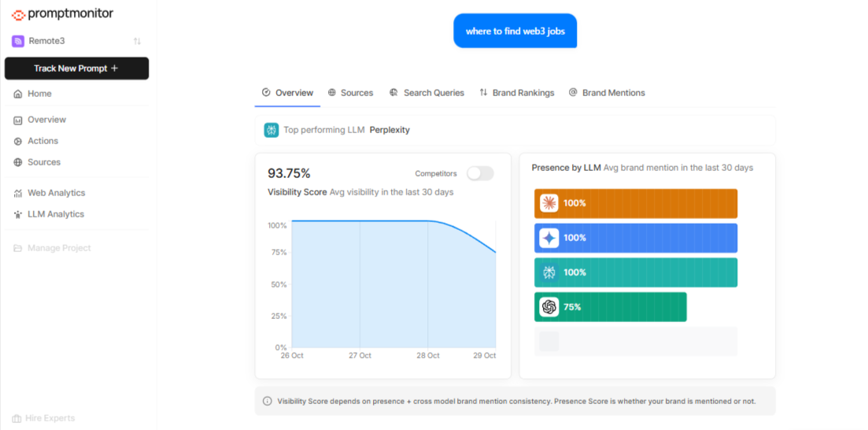
Task: Click the 29 Oct label on chart axis
Action: (484, 356)
